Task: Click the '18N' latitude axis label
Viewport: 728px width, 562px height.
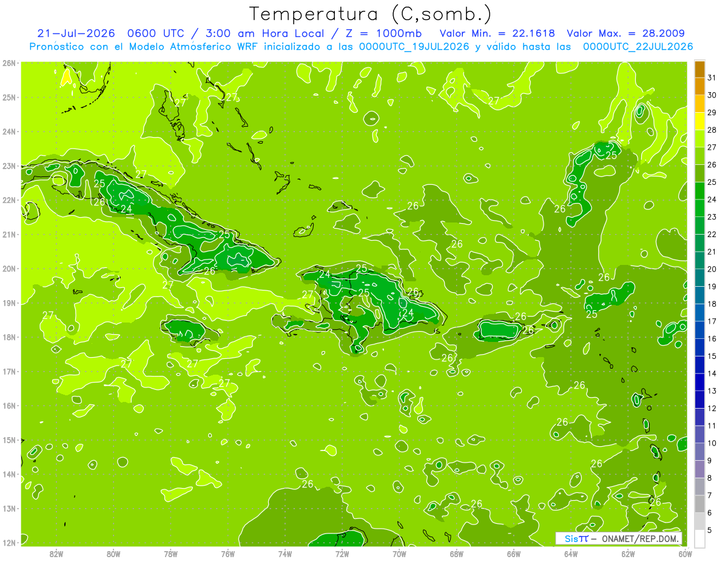Action: (x=8, y=337)
